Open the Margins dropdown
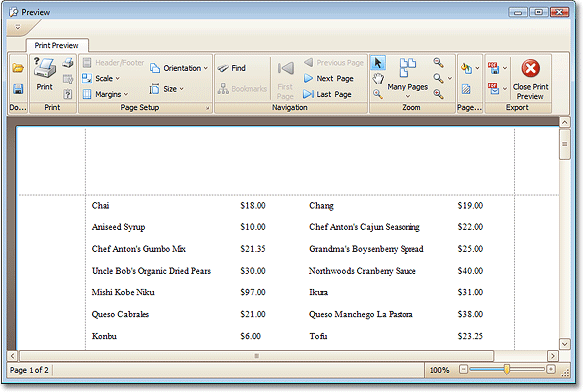 pos(106,94)
